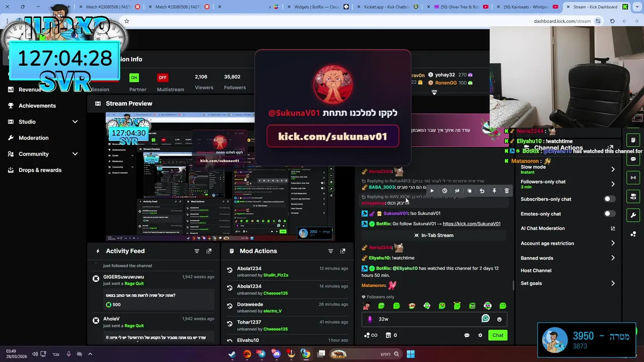The width and height of the screenshot is (644, 362).
Task: Click the Stream Preview video thumbnail
Action: tap(220, 177)
